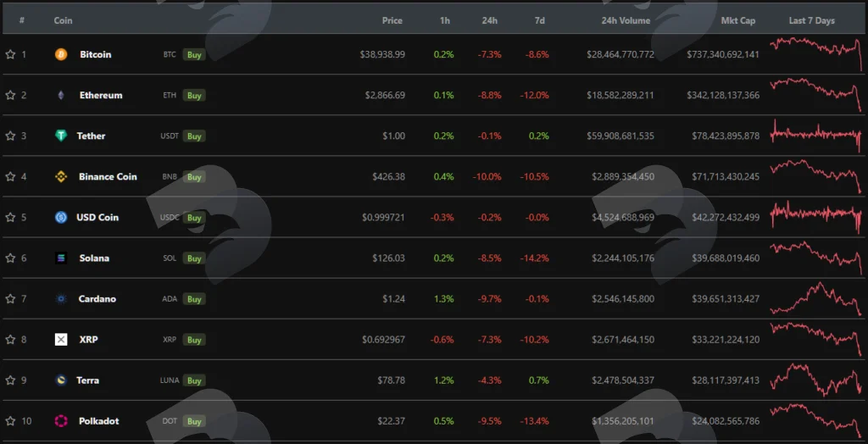Viewport: 868px width, 444px height.
Task: Click the pink Polkadot logo icon
Action: tap(61, 421)
